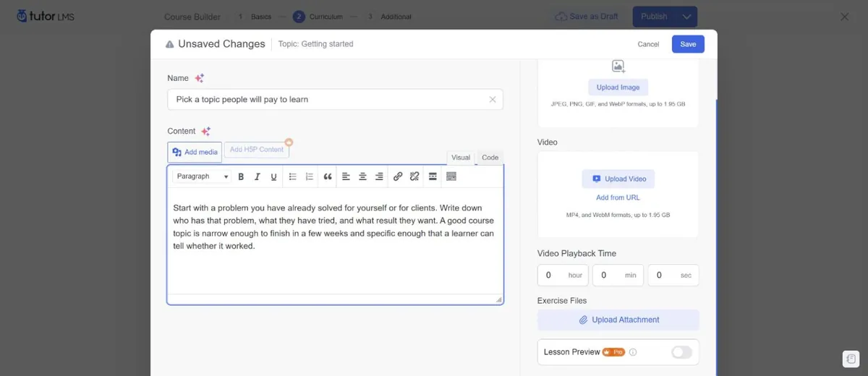Click the 'Topic: Getting started' text
Image resolution: width=868 pixels, height=376 pixels.
316,44
